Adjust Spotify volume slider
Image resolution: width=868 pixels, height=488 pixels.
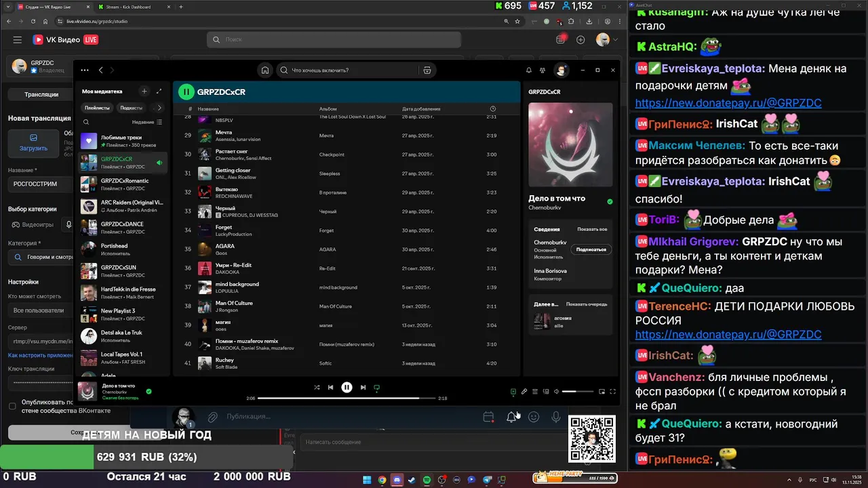pos(578,391)
